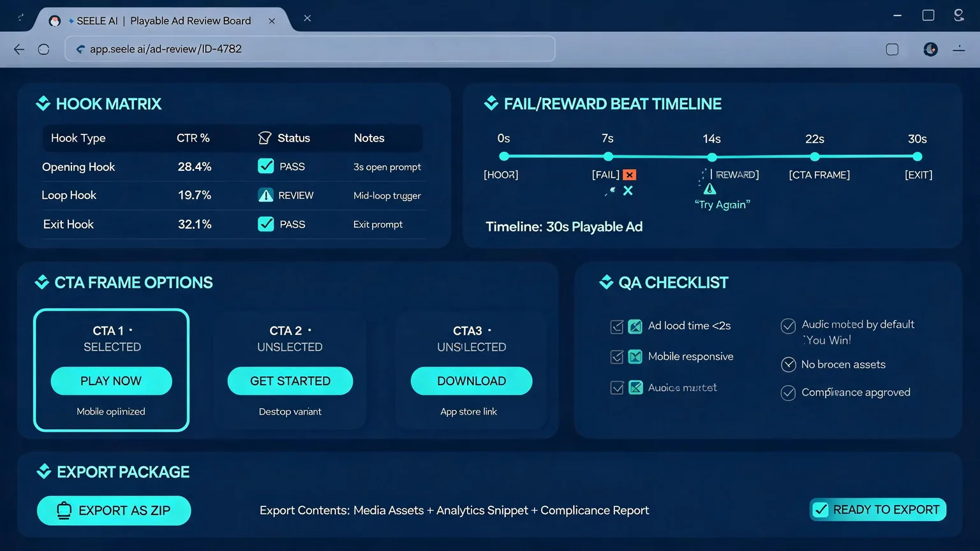Select the SEELE AI Playable Ad Review Board tab
The width and height of the screenshot is (980, 551).
pos(164,20)
